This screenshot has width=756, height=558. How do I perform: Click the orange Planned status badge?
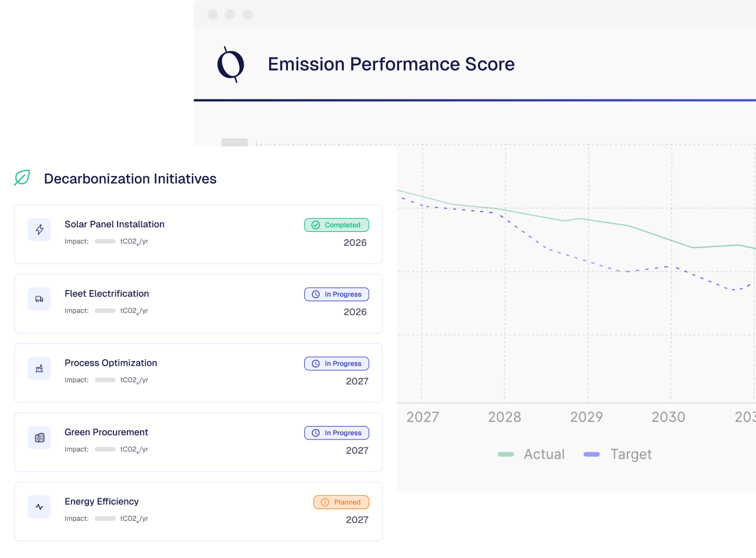pyautogui.click(x=341, y=502)
